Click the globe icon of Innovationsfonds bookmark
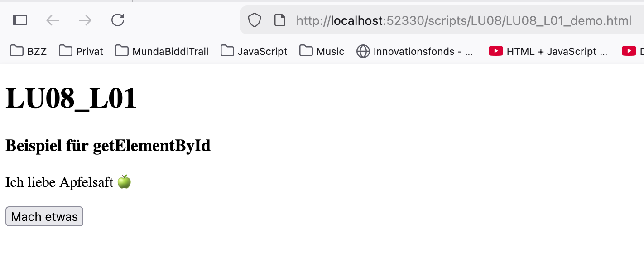The height and width of the screenshot is (254, 644). tap(363, 51)
